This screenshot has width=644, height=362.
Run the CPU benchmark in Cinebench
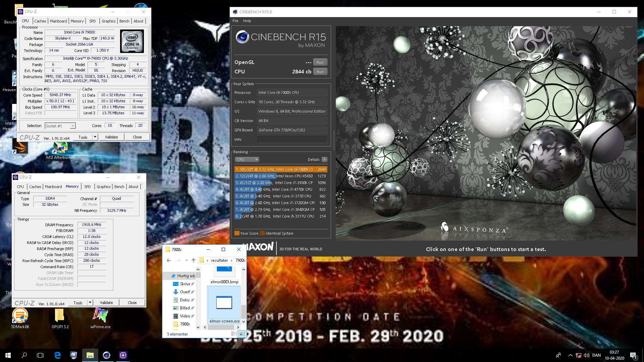coord(320,72)
